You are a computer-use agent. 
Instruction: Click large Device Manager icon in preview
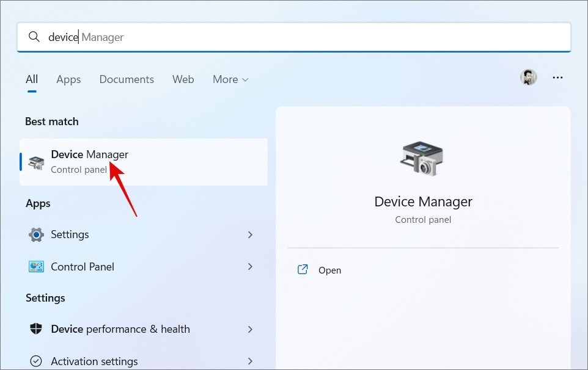click(422, 159)
